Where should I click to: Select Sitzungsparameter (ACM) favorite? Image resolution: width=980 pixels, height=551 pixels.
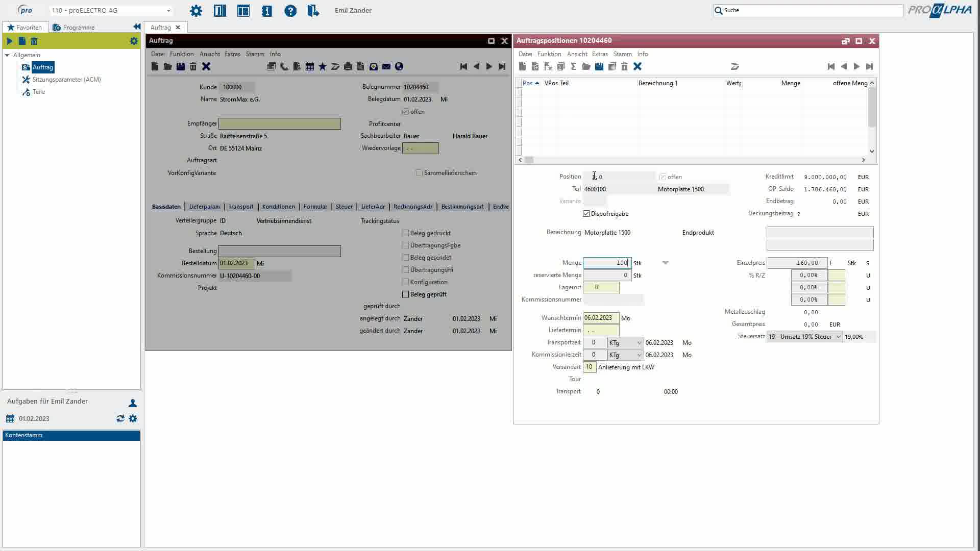(66, 80)
